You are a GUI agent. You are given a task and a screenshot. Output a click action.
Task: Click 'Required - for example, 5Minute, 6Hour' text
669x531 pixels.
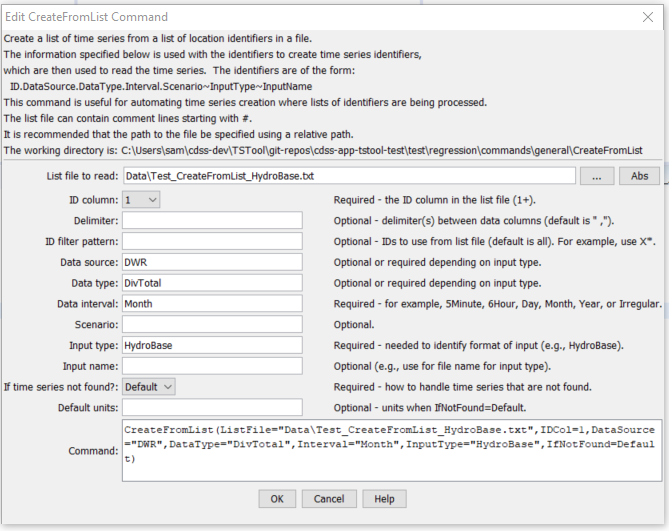click(x=497, y=304)
